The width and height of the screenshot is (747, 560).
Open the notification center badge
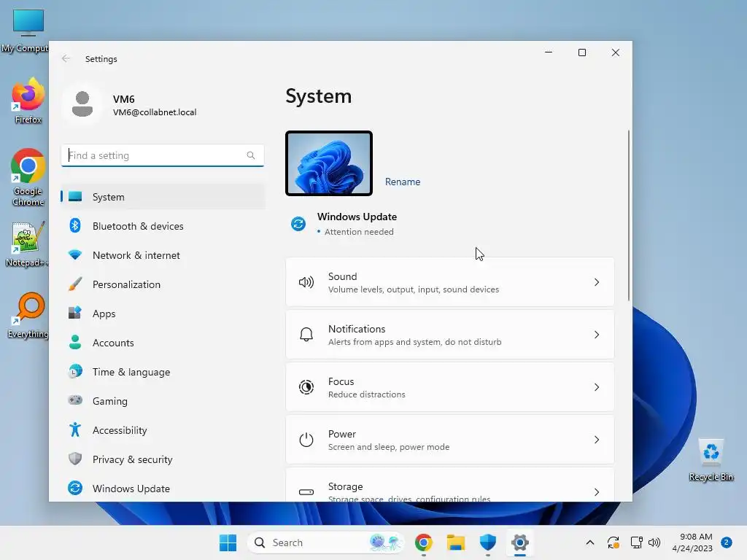[727, 542]
